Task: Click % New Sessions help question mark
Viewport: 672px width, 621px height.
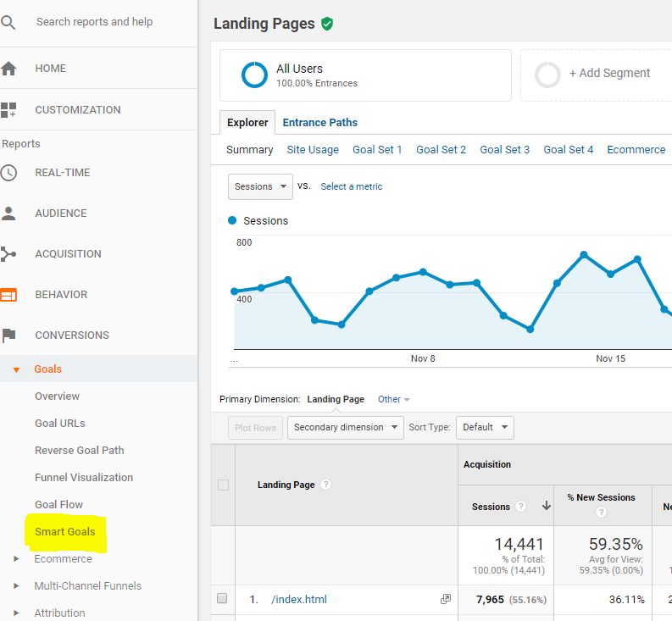Action: pyautogui.click(x=602, y=513)
